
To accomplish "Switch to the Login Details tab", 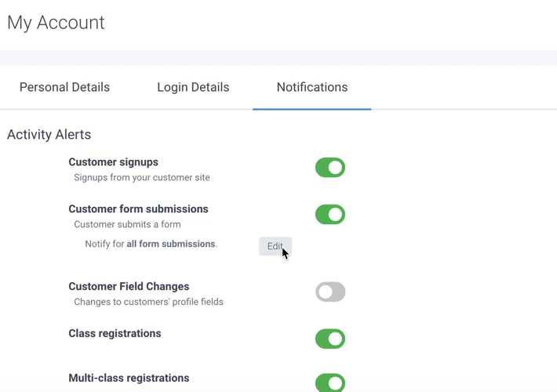I will 193,87.
